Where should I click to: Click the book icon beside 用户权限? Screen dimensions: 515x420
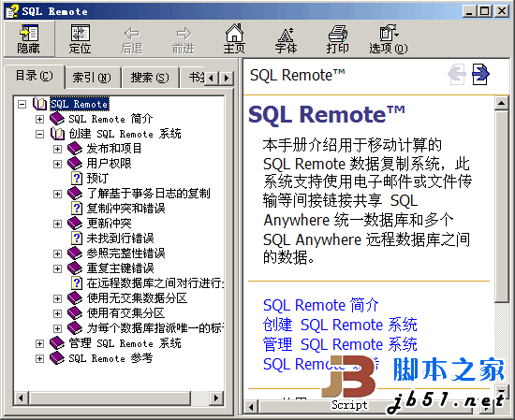tap(75, 164)
